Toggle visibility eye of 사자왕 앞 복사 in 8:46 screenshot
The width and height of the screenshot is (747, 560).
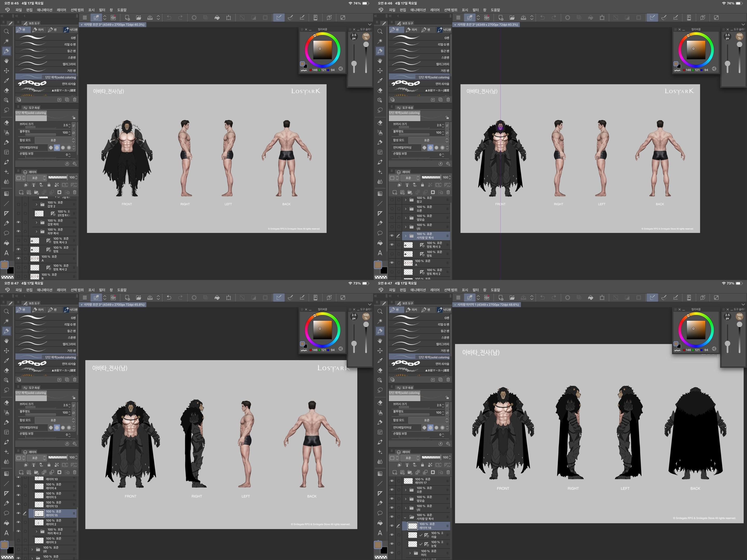(392, 236)
